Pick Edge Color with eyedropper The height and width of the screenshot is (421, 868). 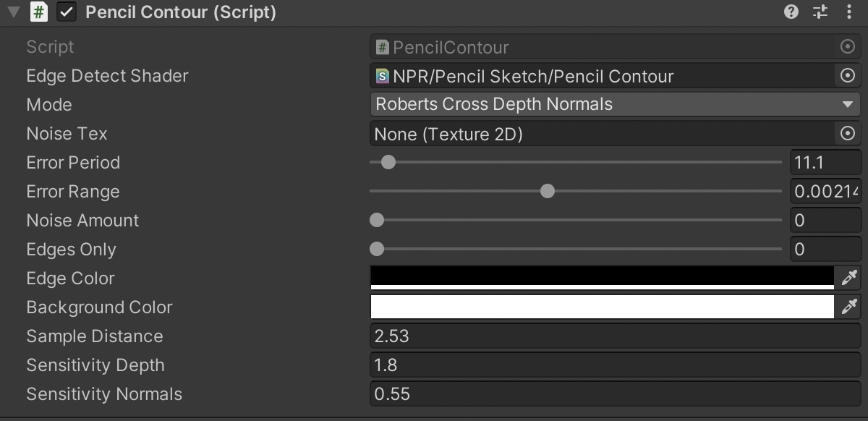(x=848, y=278)
